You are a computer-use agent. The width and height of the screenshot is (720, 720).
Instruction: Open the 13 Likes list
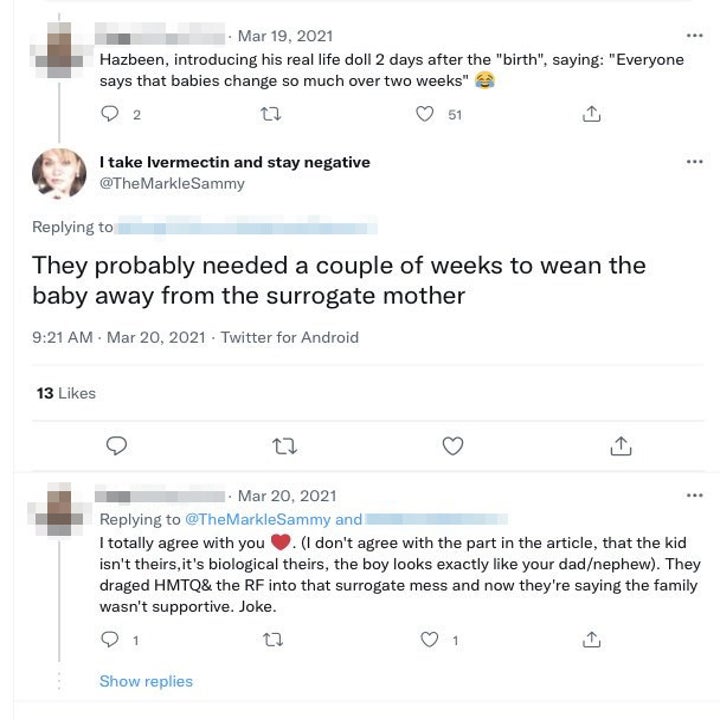point(66,393)
